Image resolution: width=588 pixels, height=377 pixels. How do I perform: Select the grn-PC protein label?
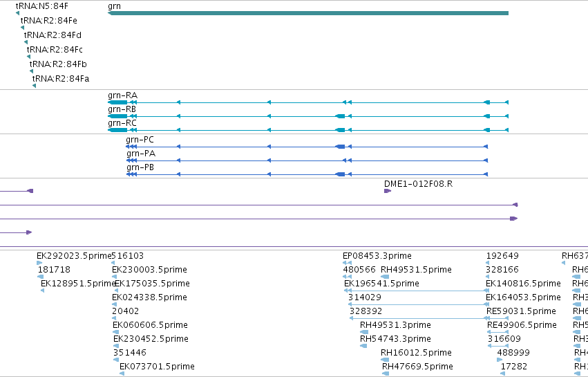140,140
